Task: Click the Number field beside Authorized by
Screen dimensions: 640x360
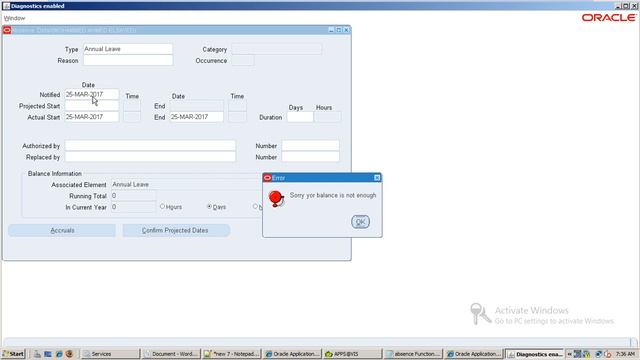Action: [x=310, y=146]
